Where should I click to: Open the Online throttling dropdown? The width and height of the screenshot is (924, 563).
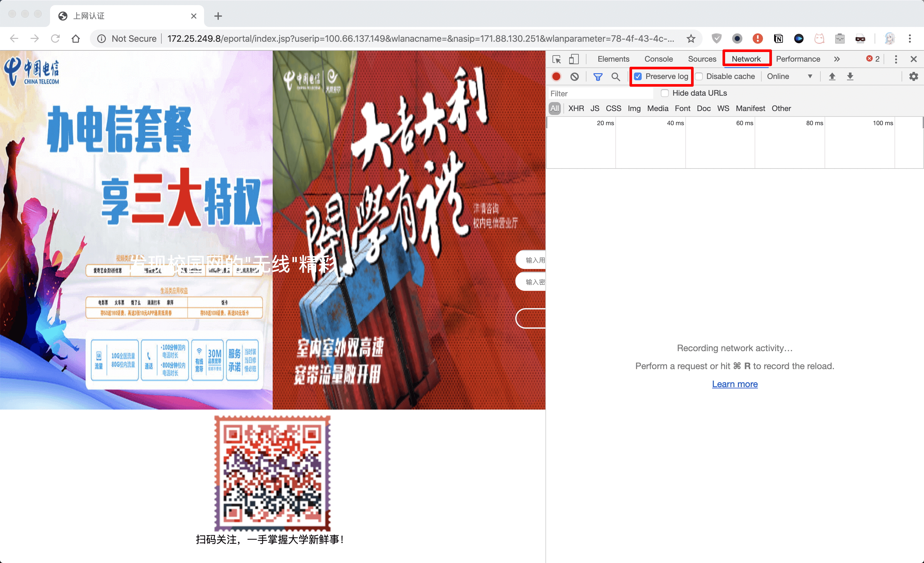click(789, 76)
